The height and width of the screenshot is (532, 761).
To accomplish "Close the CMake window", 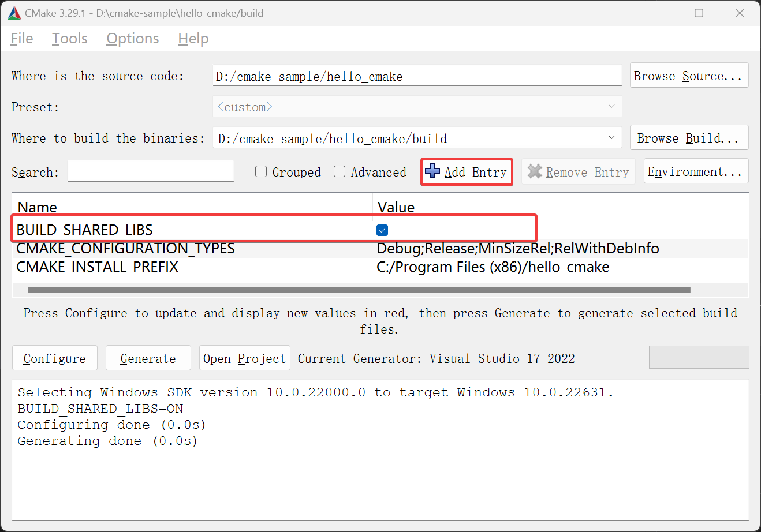I will (x=740, y=13).
